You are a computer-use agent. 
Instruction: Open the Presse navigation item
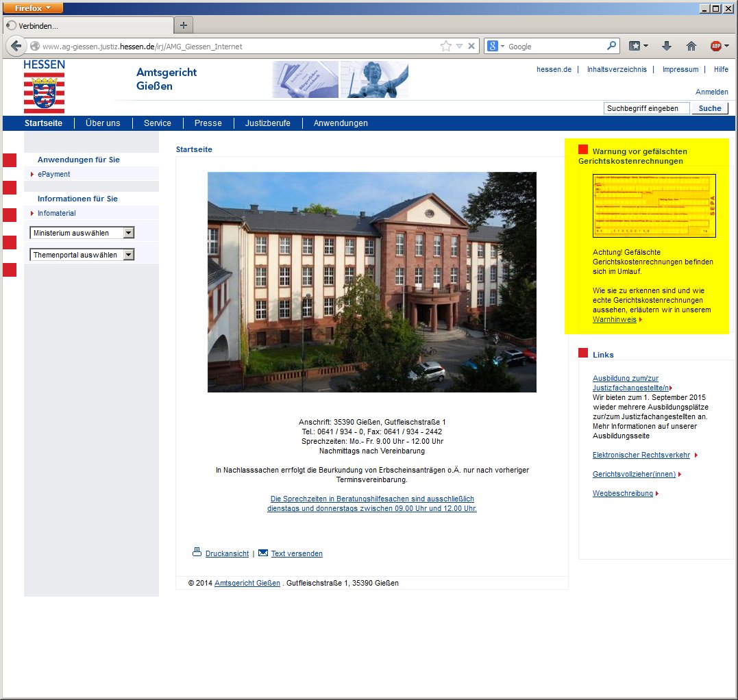click(208, 123)
